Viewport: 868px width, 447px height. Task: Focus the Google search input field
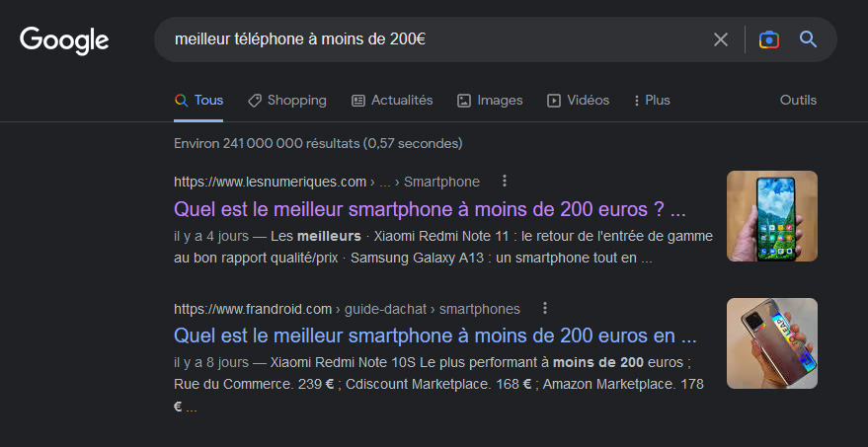click(434, 39)
